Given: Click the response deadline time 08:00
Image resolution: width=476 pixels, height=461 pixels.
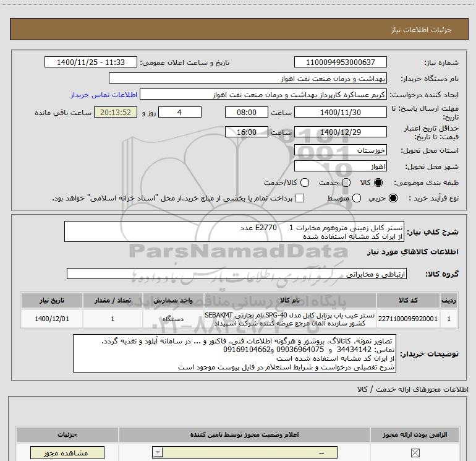Looking at the screenshot, I should click(x=247, y=112).
